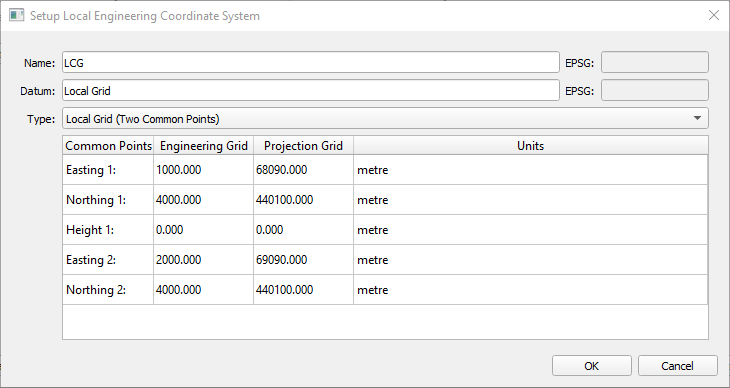Click the EPSG box next to Name
The width and height of the screenshot is (730, 388).
(x=655, y=62)
